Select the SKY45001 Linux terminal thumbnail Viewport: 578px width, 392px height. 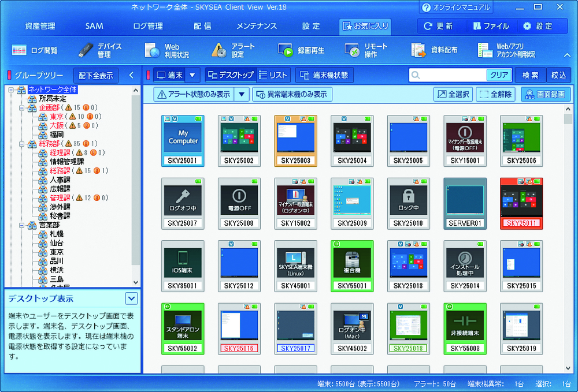[x=295, y=266]
